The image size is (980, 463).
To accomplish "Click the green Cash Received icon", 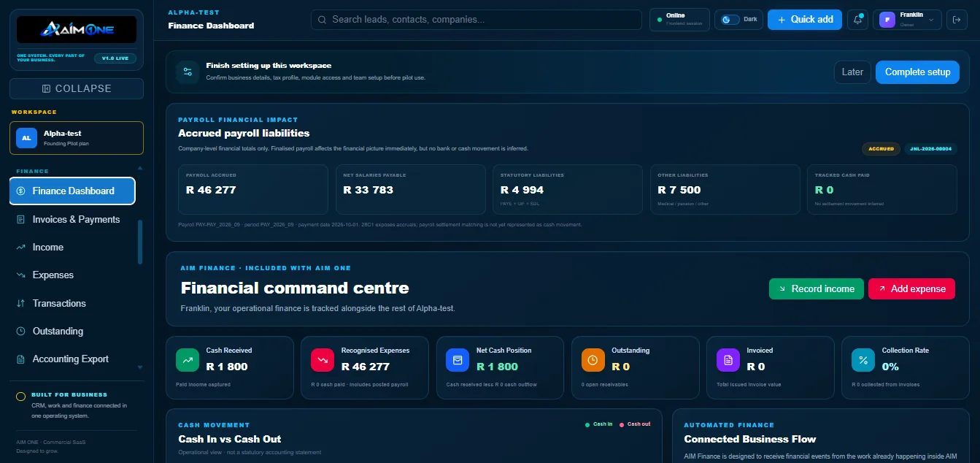I will (x=188, y=359).
